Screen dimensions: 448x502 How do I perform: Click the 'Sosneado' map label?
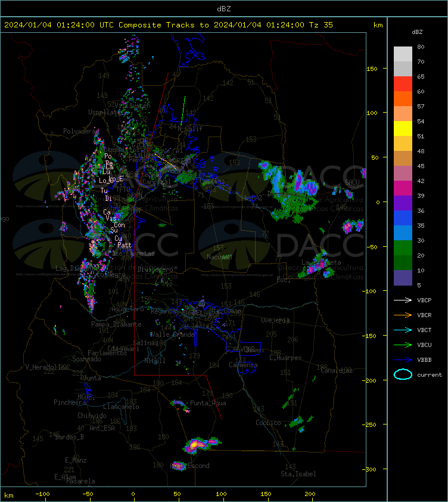pyautogui.click(x=86, y=359)
